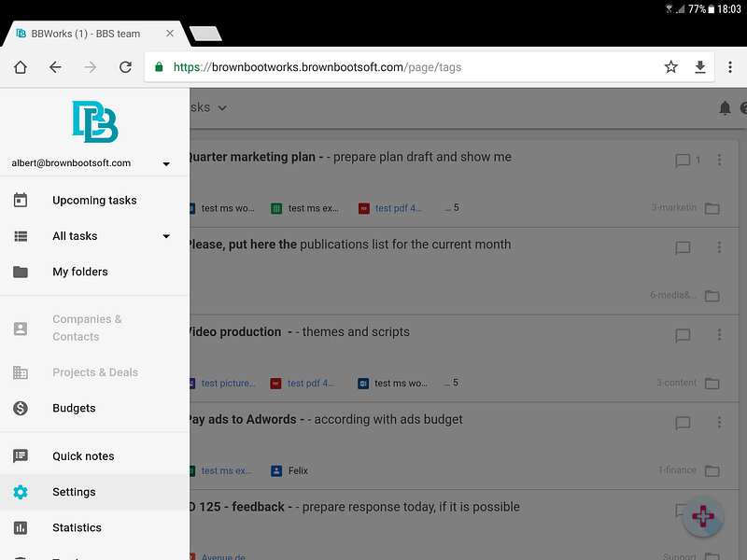Open test pdf attachment in Video production

(x=302, y=384)
